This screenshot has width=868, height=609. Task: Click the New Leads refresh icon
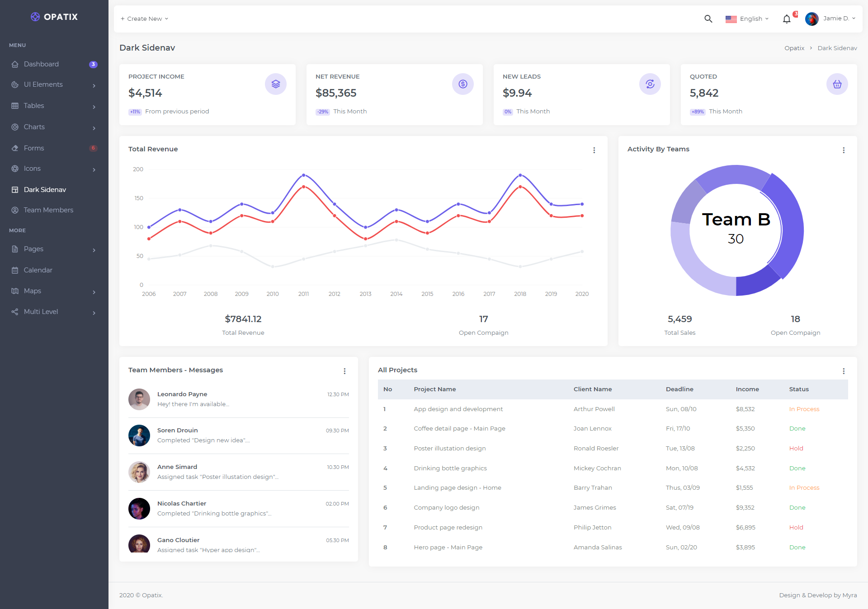[x=650, y=84]
